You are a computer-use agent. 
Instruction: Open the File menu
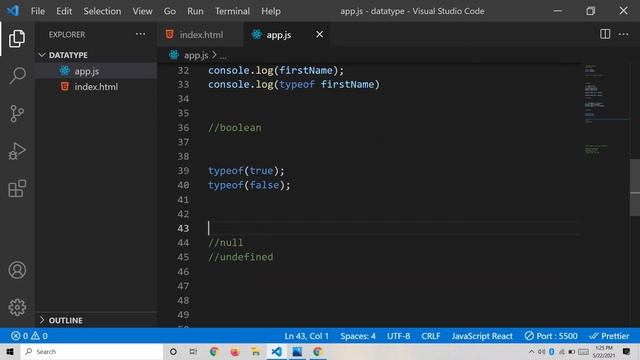point(38,11)
